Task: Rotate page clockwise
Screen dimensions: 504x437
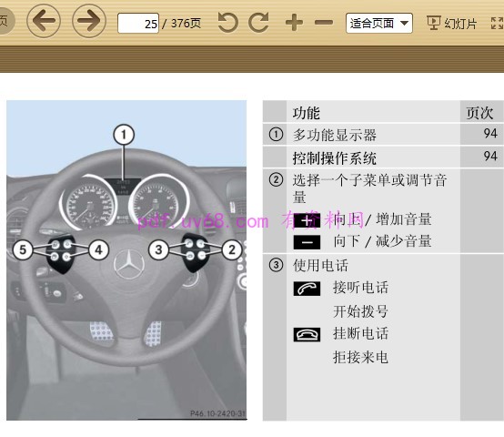Action: click(258, 23)
